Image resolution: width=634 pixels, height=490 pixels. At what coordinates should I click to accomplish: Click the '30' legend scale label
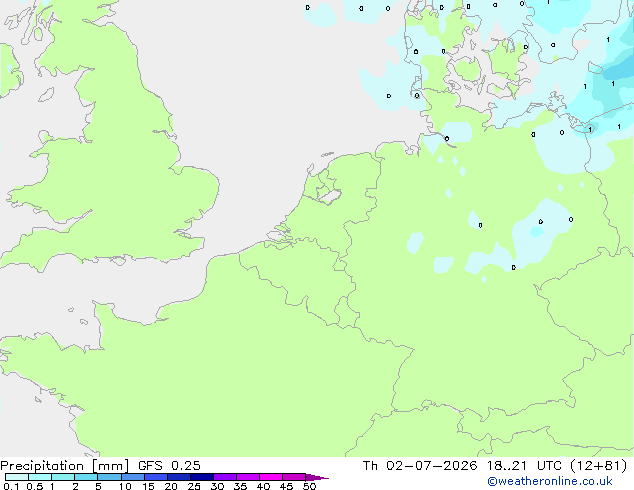pos(217,486)
